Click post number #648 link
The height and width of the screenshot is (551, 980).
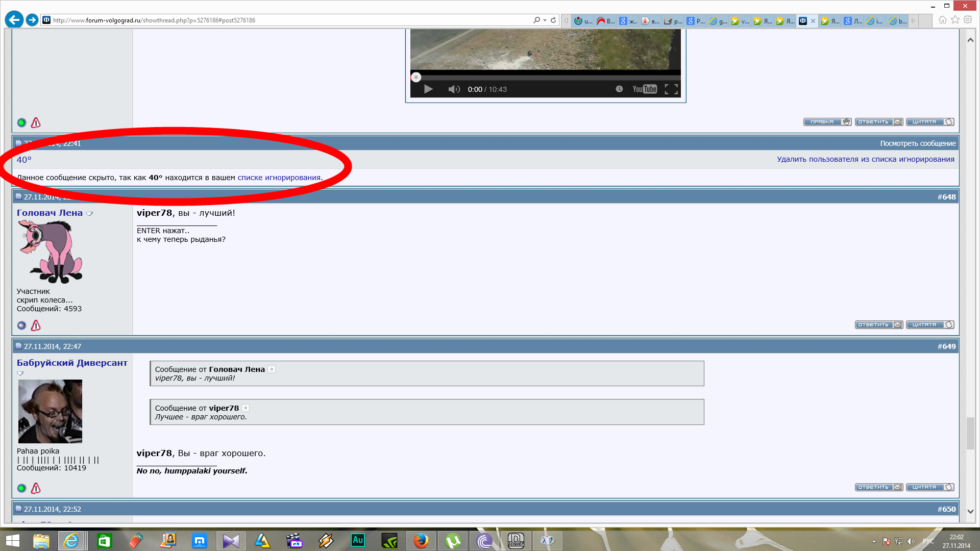pos(946,197)
